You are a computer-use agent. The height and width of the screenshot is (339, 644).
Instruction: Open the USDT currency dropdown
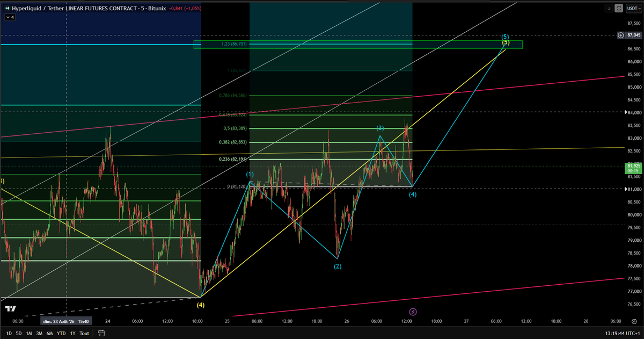pyautogui.click(x=633, y=8)
